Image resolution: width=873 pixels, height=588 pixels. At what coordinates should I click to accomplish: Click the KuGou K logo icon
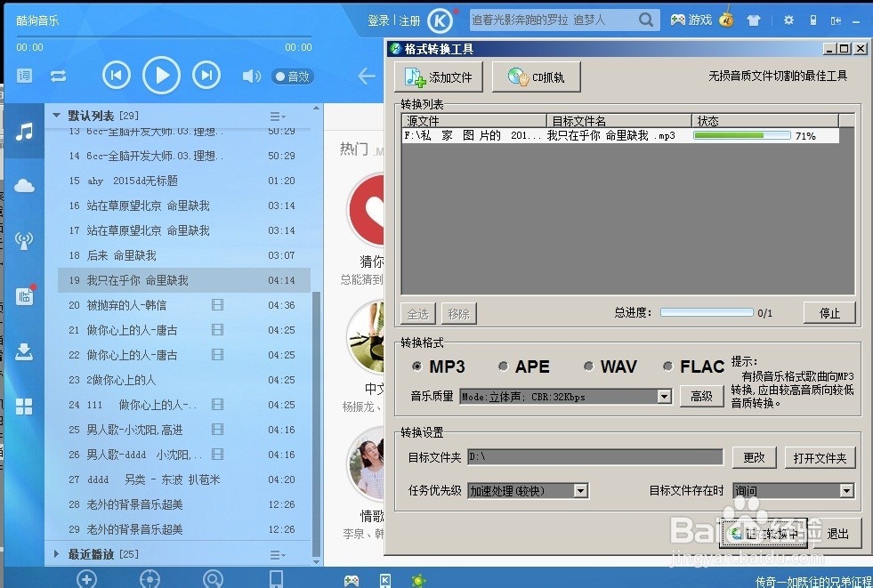pyautogui.click(x=440, y=21)
